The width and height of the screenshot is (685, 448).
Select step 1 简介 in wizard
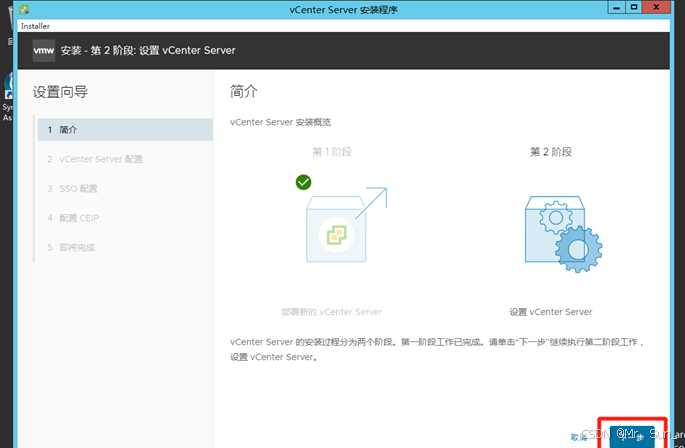(125, 129)
